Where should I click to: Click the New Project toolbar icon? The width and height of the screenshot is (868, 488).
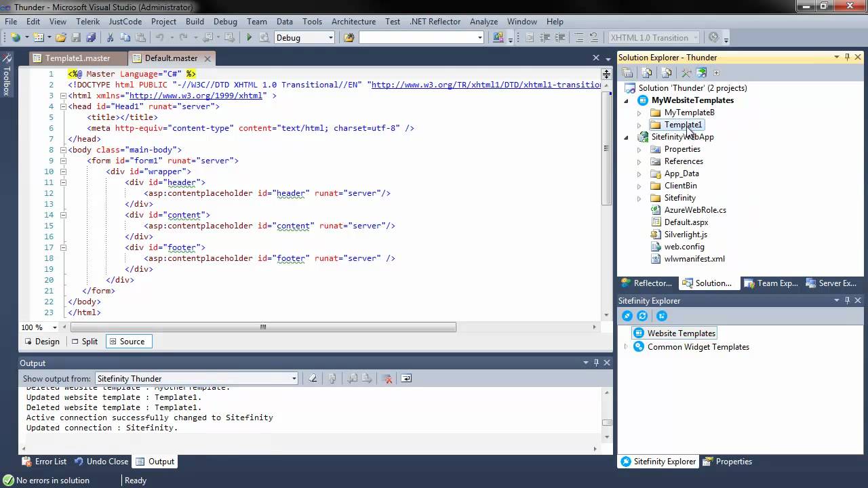[x=16, y=38]
